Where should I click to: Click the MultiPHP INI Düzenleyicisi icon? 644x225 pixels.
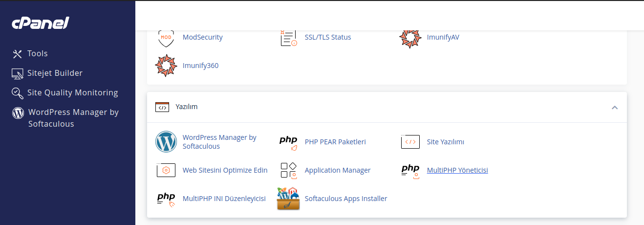coord(166,199)
